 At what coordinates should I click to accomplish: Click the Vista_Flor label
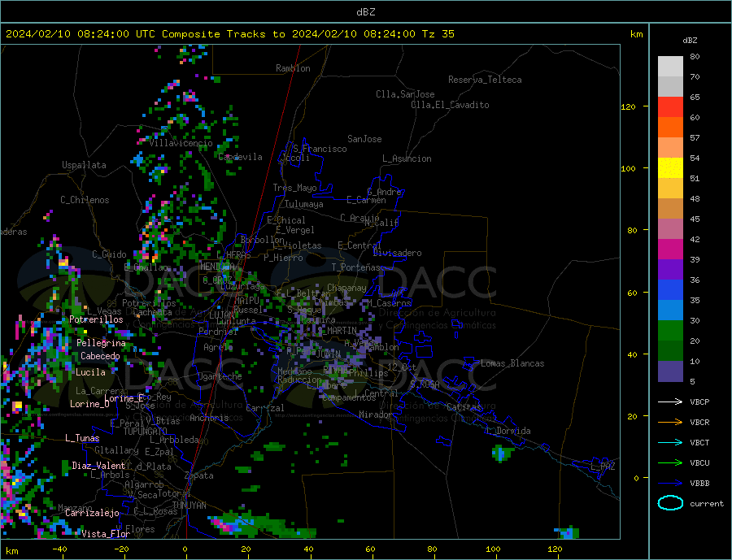coord(106,534)
